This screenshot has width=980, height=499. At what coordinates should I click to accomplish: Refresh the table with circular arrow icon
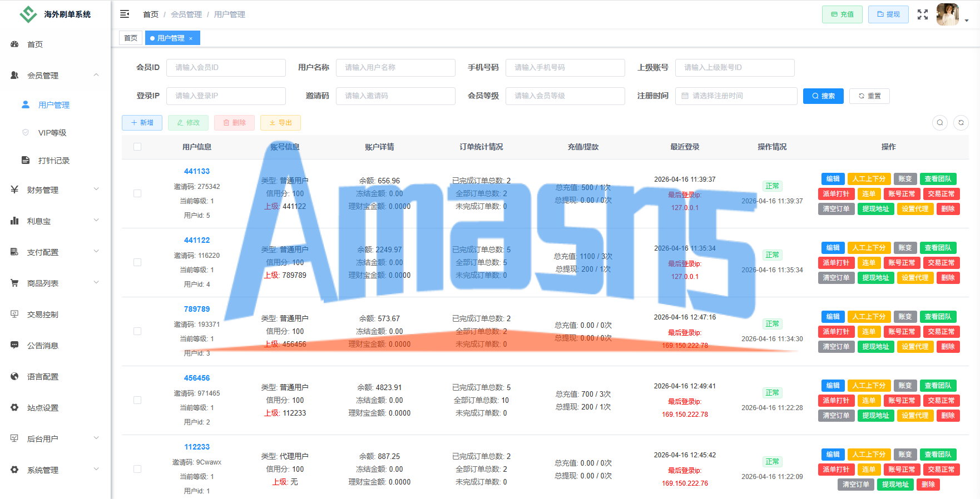point(961,123)
